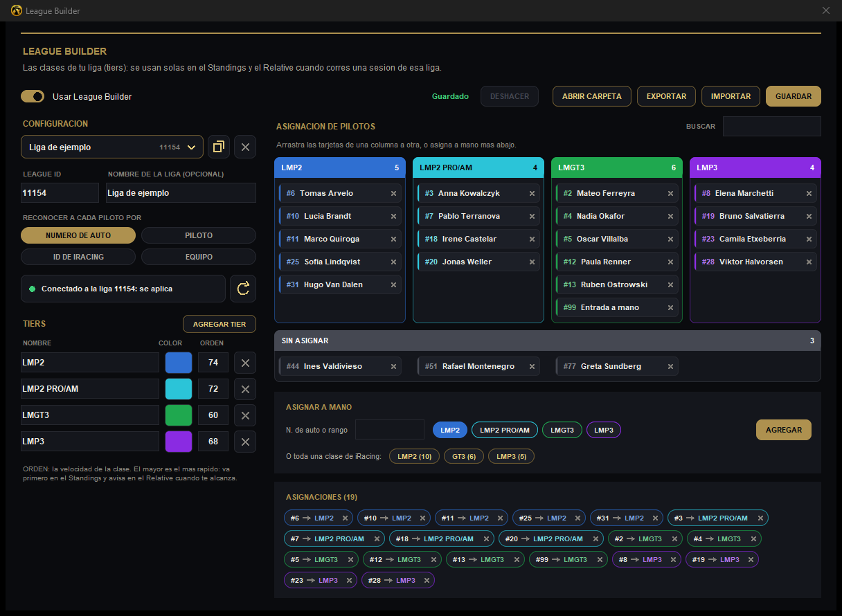Remove the #19 → LMP3 assignment
The height and width of the screenshot is (616, 842).
coord(751,559)
